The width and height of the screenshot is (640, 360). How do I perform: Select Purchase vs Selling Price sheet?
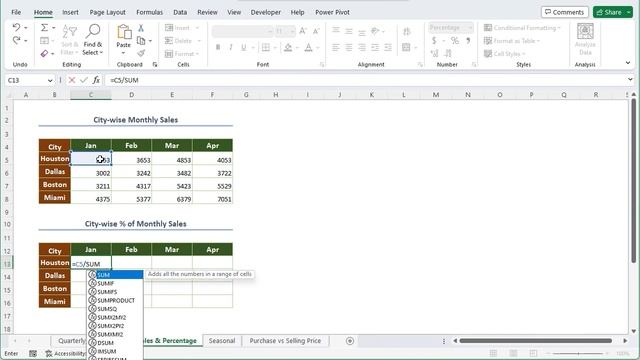coord(285,340)
